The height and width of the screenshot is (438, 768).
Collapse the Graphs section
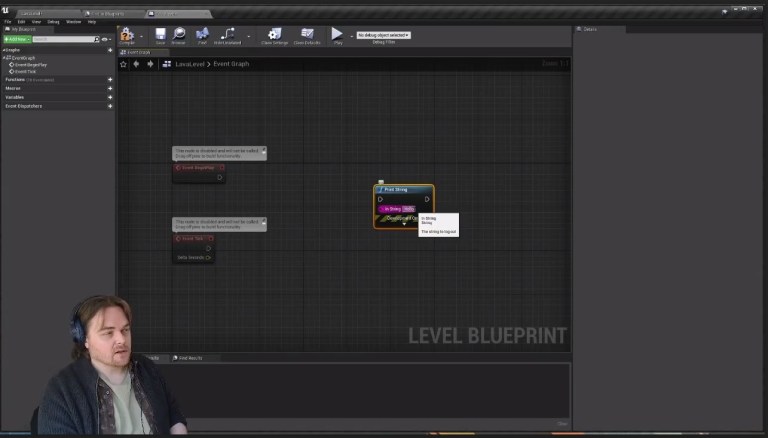(4, 50)
